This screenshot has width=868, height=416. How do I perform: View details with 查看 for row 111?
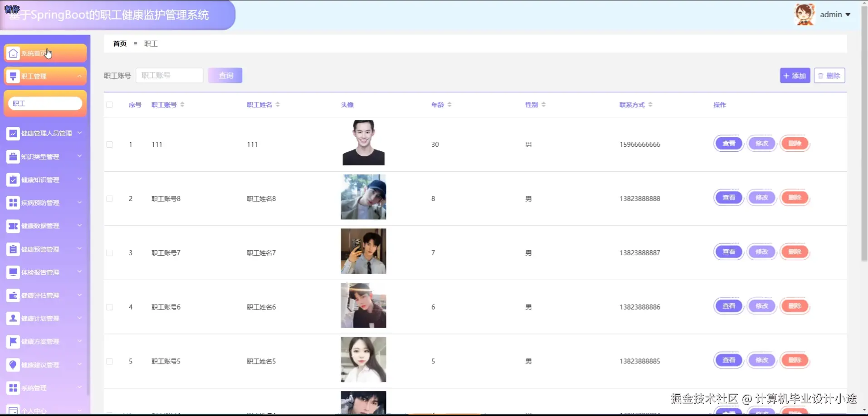tap(729, 144)
